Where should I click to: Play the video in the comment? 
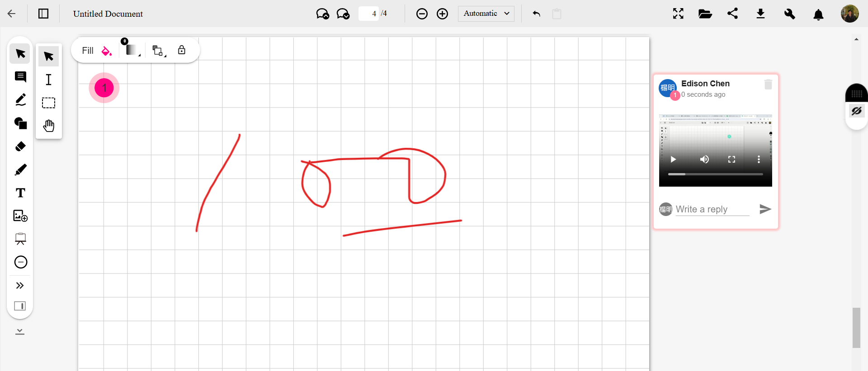click(673, 159)
